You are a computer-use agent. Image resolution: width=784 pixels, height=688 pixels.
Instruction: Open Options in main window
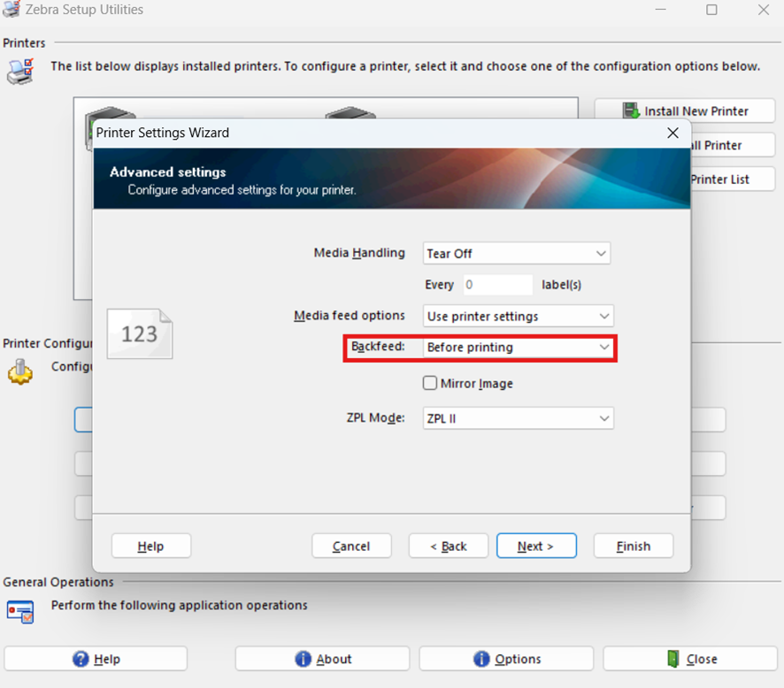pos(506,659)
